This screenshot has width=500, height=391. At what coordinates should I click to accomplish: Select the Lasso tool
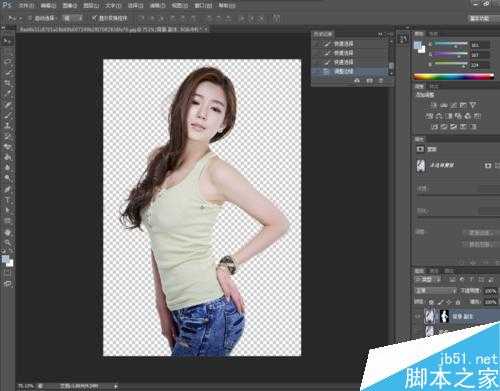(7, 62)
